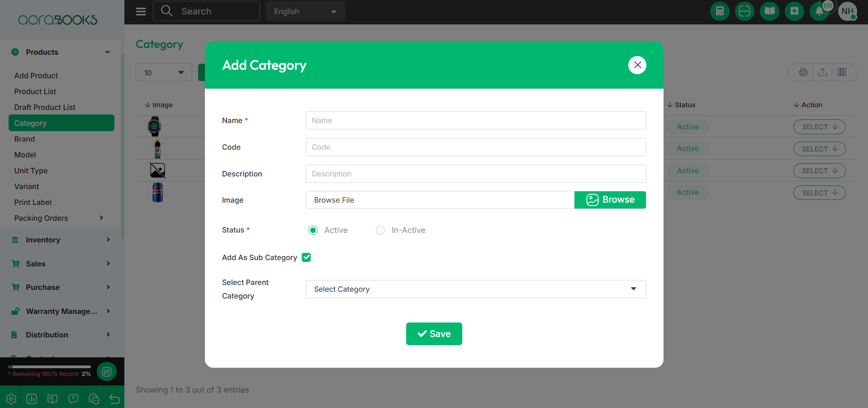This screenshot has width=868, height=408.
Task: Open the calculator icon in top bar
Action: tap(720, 11)
